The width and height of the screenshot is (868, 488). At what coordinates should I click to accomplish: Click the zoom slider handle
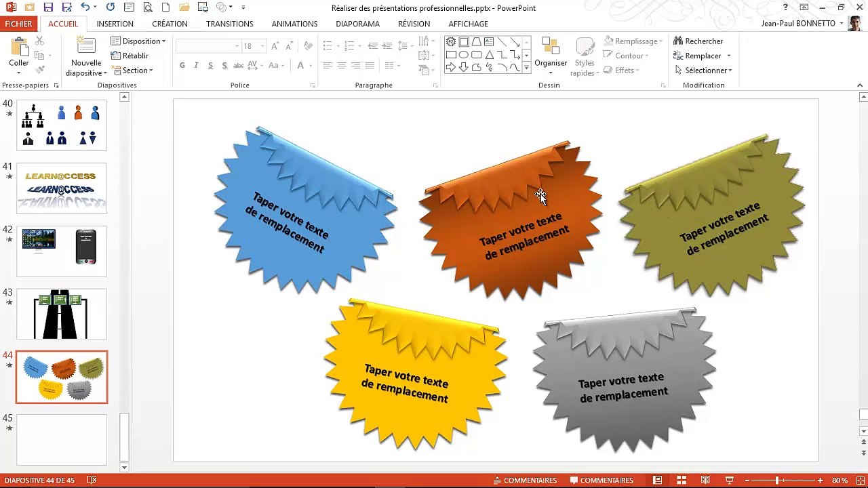coord(777,480)
